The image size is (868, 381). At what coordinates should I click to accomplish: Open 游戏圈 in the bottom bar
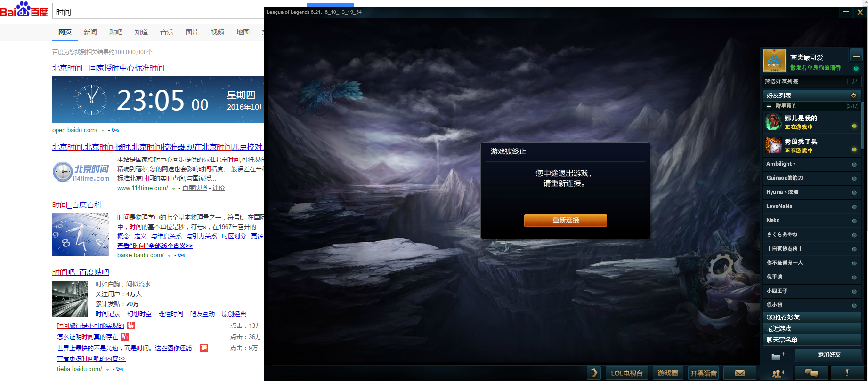667,373
